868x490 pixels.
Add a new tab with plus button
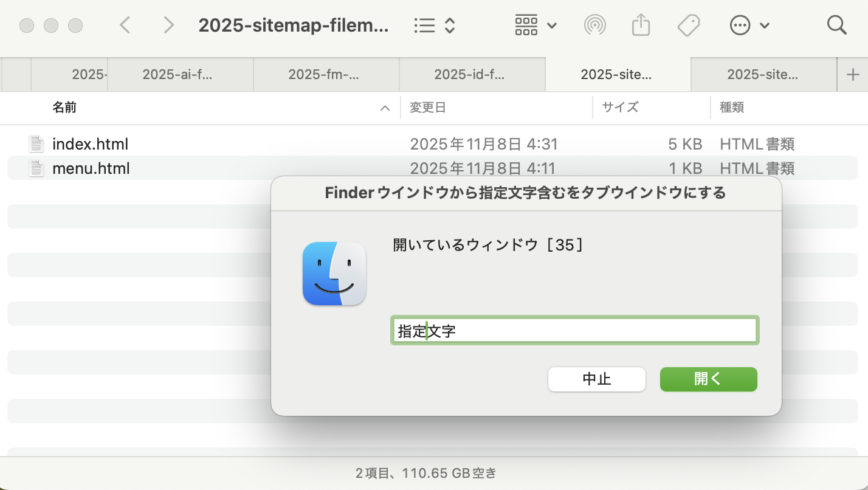tap(852, 75)
